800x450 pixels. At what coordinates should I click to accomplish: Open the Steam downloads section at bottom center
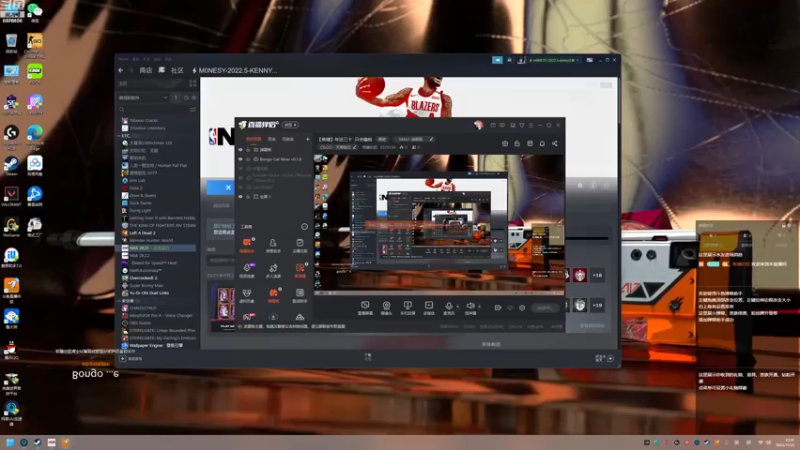click(368, 357)
